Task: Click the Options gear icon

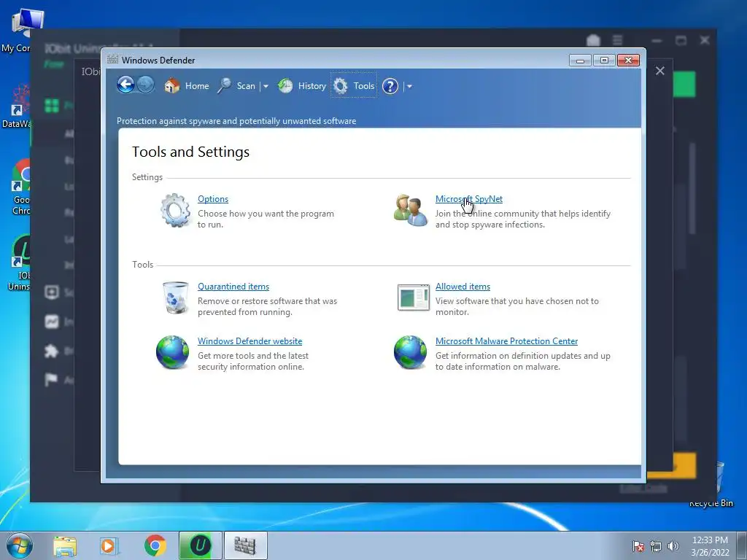Action: click(175, 210)
